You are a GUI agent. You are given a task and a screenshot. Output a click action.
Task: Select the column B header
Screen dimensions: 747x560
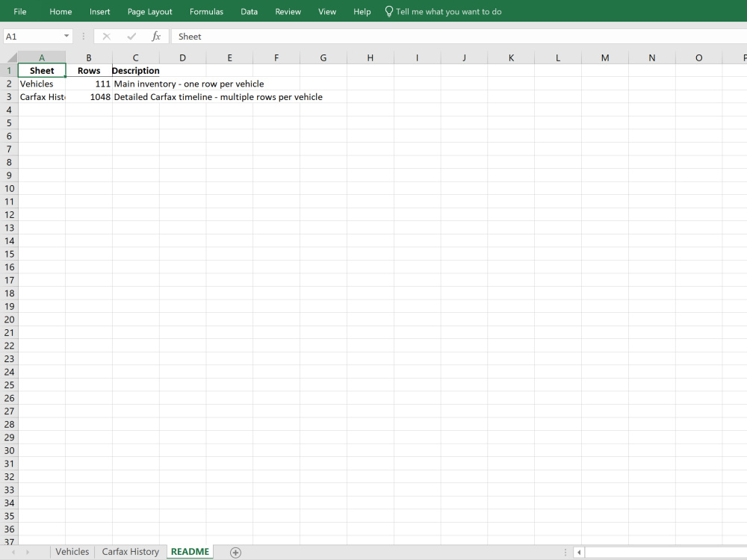[x=89, y=57]
